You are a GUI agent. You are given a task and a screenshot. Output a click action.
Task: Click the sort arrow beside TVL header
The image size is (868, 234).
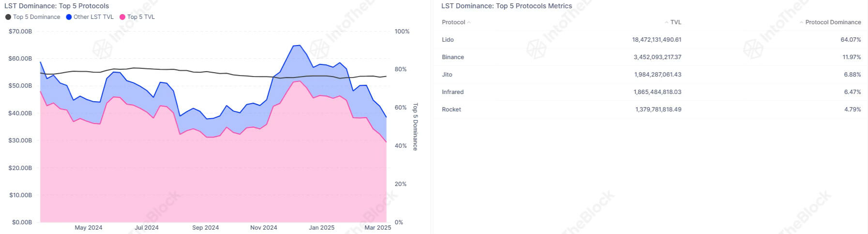(666, 22)
